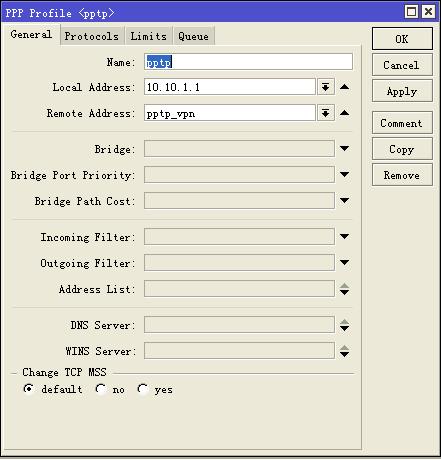Screen dimensions: 441x460
Task: Click the Local Address field
Action: click(x=230, y=87)
